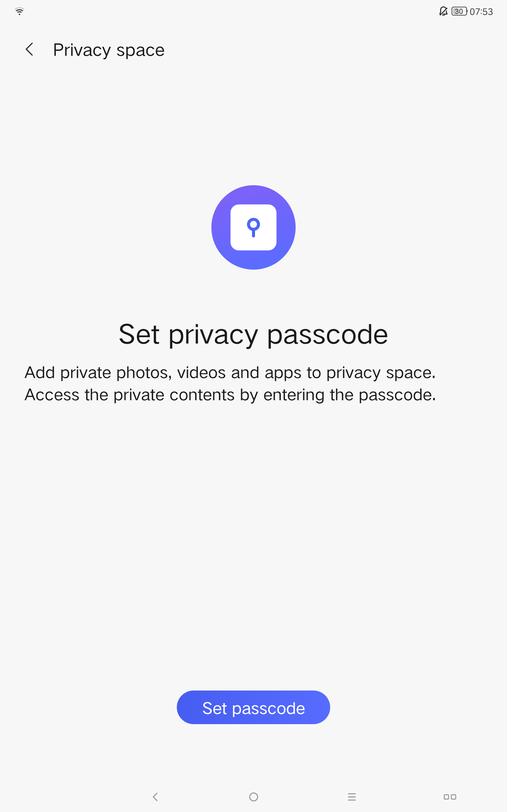507x812 pixels.
Task: Tap the Wi-Fi signal status icon
Action: [19, 11]
